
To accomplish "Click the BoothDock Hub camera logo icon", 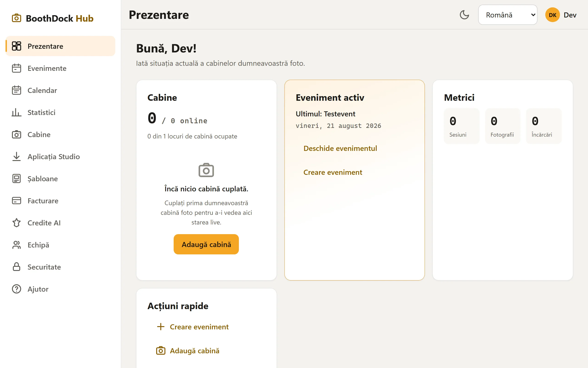I will 16,18.
